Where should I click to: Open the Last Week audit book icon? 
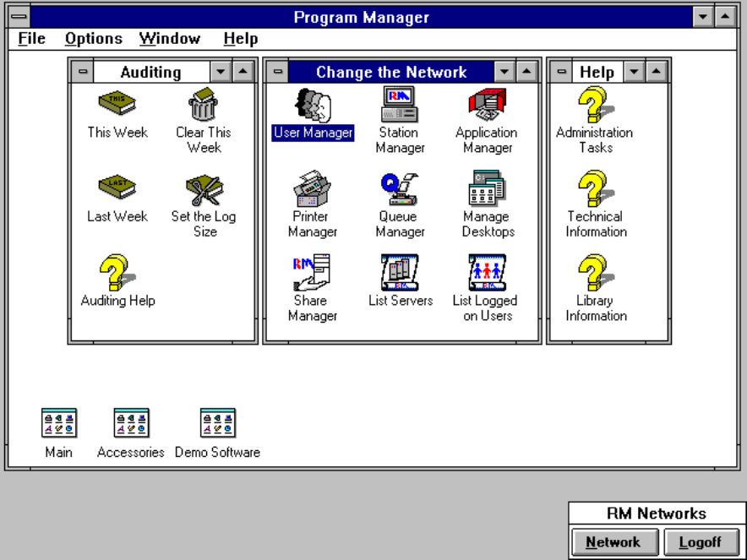[117, 188]
